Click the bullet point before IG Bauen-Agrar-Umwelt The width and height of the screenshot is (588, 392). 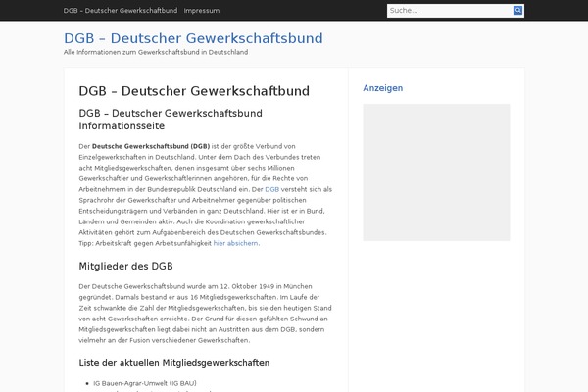pos(84,382)
